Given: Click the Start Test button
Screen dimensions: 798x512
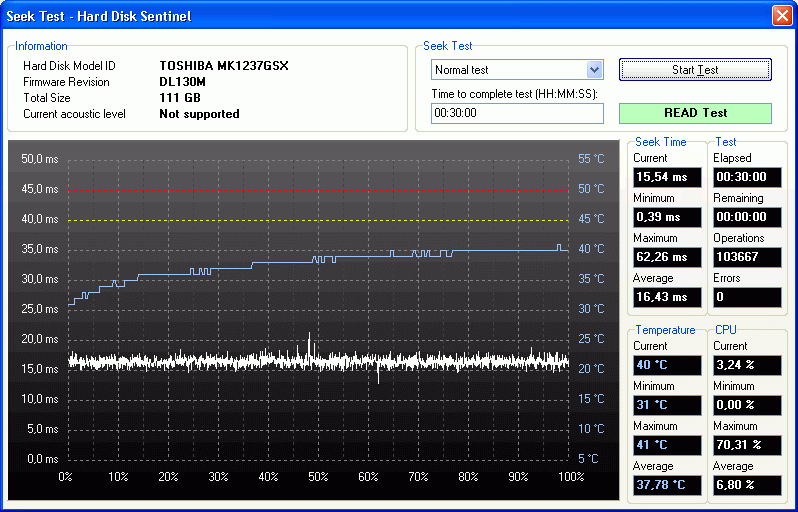Looking at the screenshot, I should coord(695,70).
